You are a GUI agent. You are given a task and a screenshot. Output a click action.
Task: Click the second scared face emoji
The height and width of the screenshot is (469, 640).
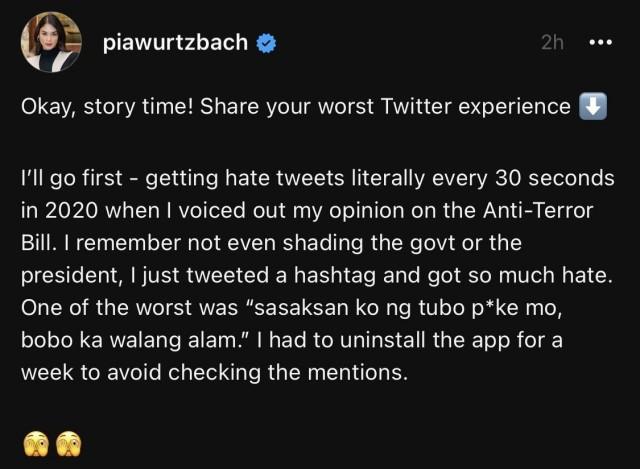68,440
